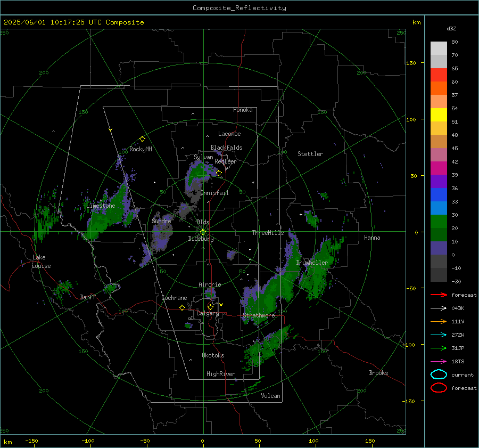The height and width of the screenshot is (448, 479).
Task: Click the bottom axis 150 tick label
Action: pyautogui.click(x=370, y=441)
